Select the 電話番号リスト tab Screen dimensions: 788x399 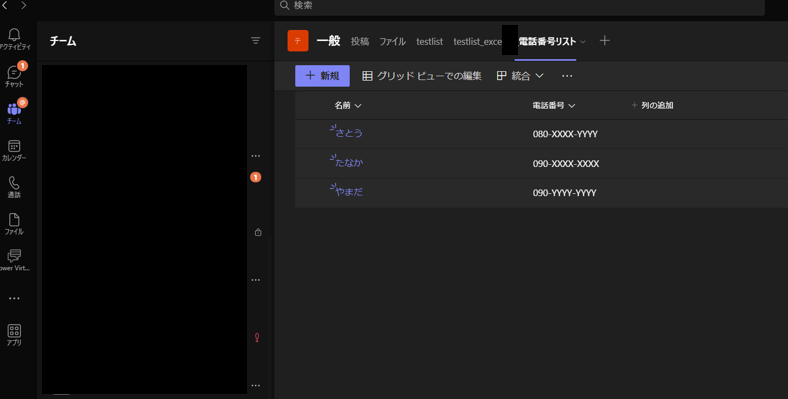pos(547,42)
